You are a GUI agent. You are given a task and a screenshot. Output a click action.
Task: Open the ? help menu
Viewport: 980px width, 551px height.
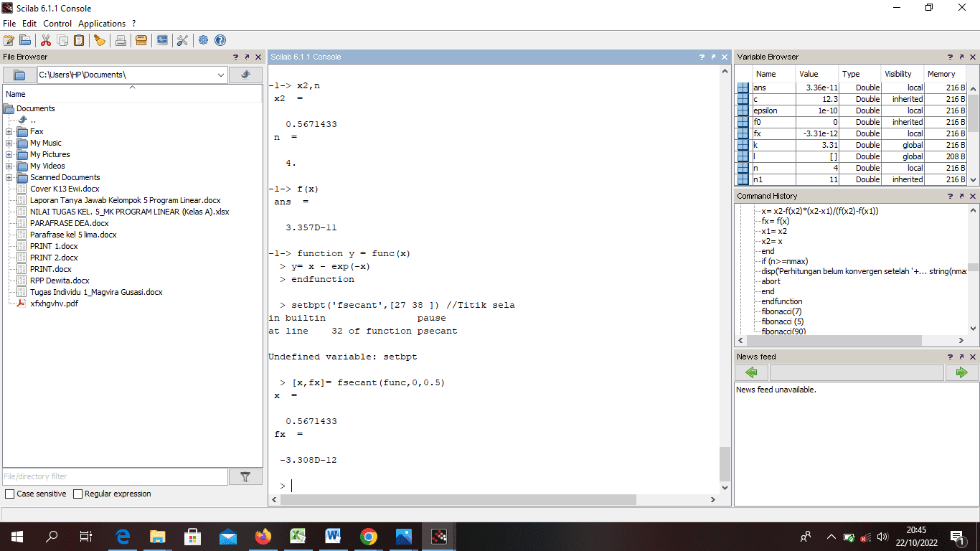coord(134,24)
